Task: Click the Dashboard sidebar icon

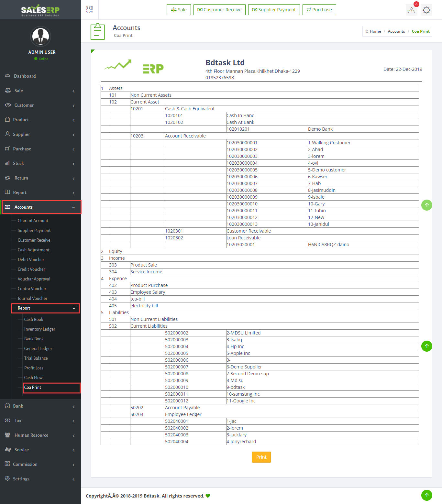Action: tap(7, 76)
